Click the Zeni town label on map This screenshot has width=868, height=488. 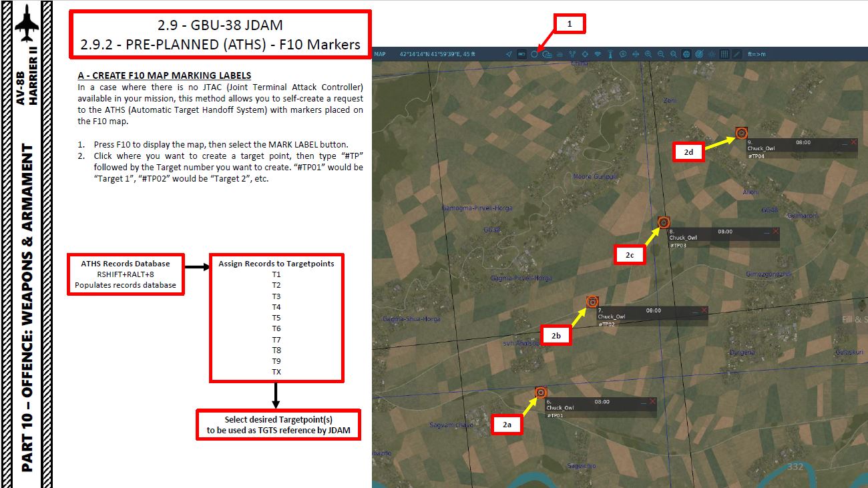[669, 100]
